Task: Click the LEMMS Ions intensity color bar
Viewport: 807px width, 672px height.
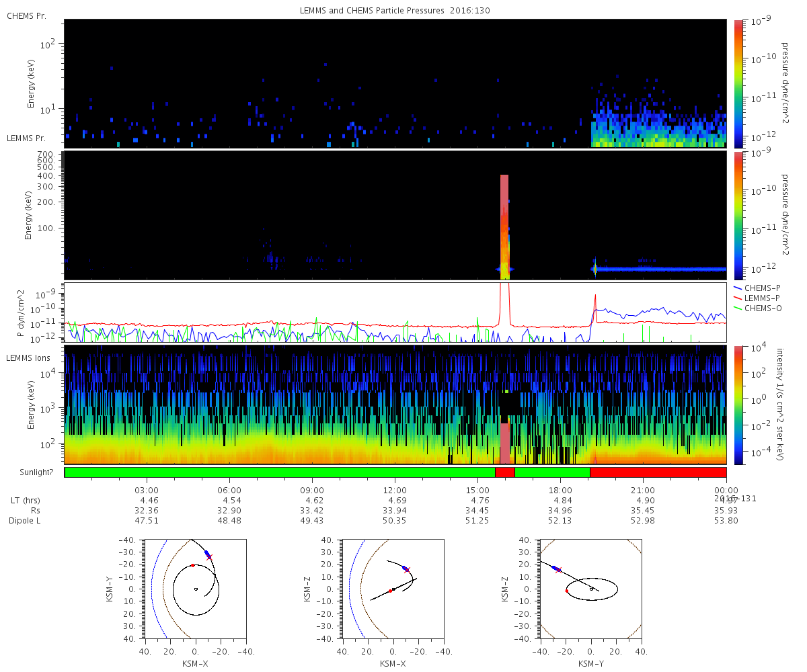Action: click(738, 405)
